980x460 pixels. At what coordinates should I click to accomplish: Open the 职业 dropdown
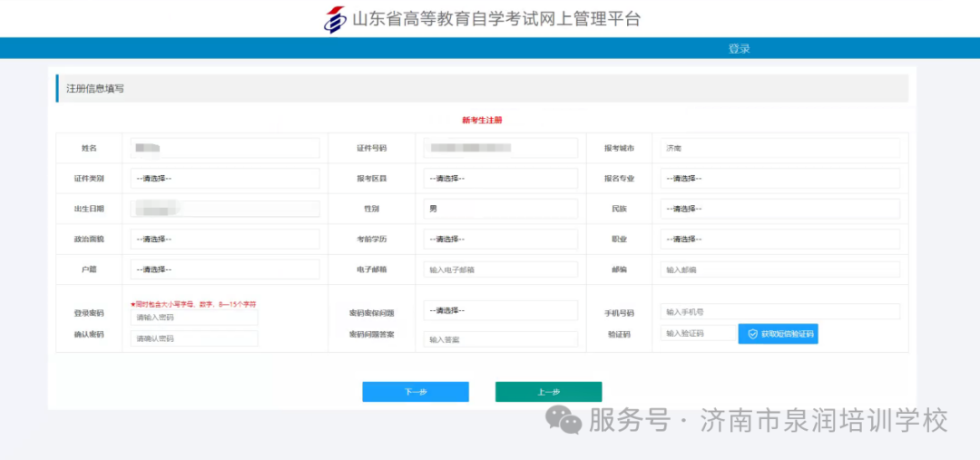point(780,239)
